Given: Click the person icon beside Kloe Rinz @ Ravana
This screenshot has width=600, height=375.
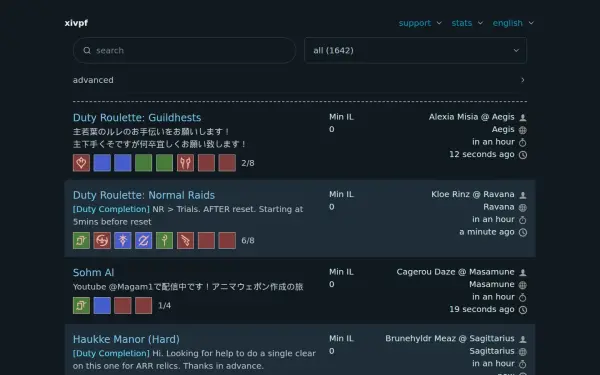Looking at the screenshot, I should point(523,195).
